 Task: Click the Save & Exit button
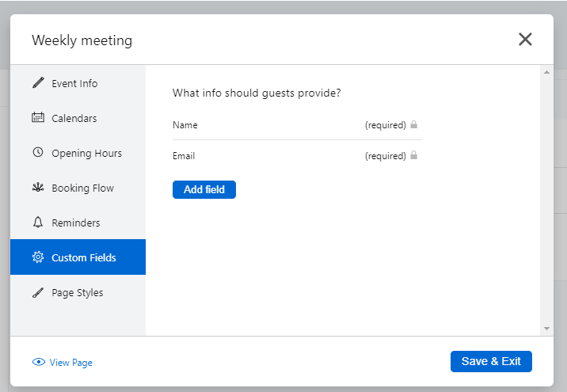pos(491,361)
